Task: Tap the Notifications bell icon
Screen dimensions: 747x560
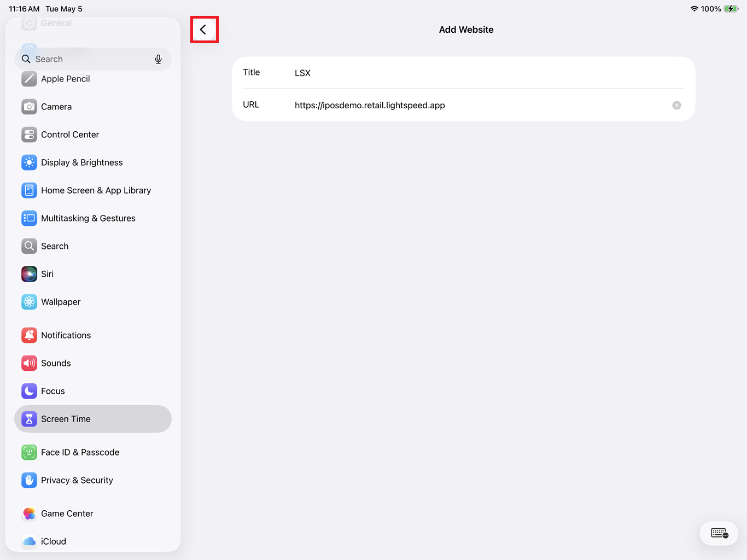Action: coord(30,335)
